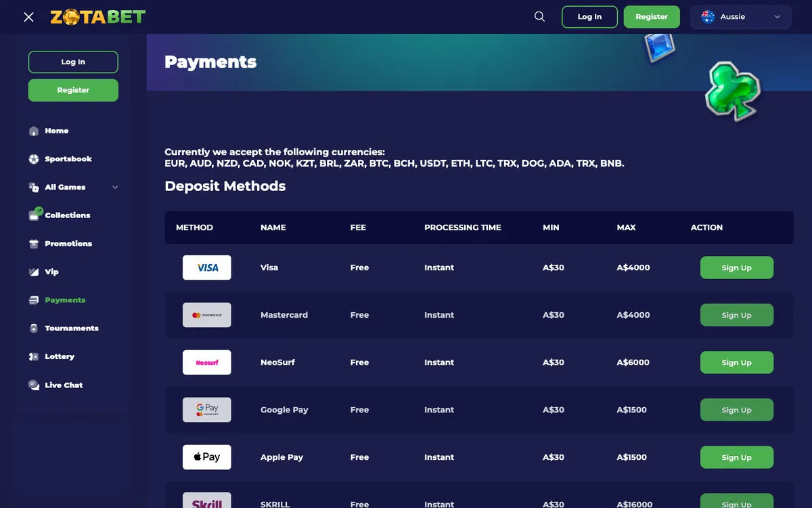Click the accepted currencies list text

pyautogui.click(x=394, y=163)
